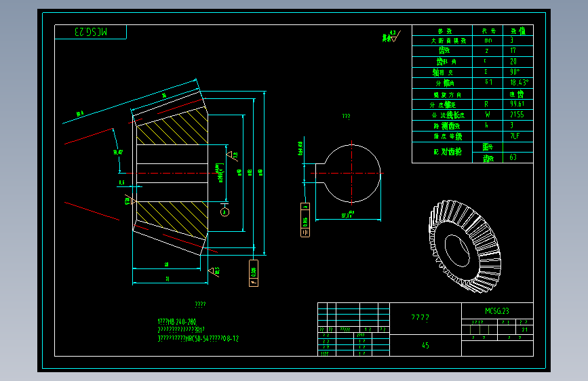Select the HRC50-54 technical note line
The height and width of the screenshot is (381, 588).
198,338
